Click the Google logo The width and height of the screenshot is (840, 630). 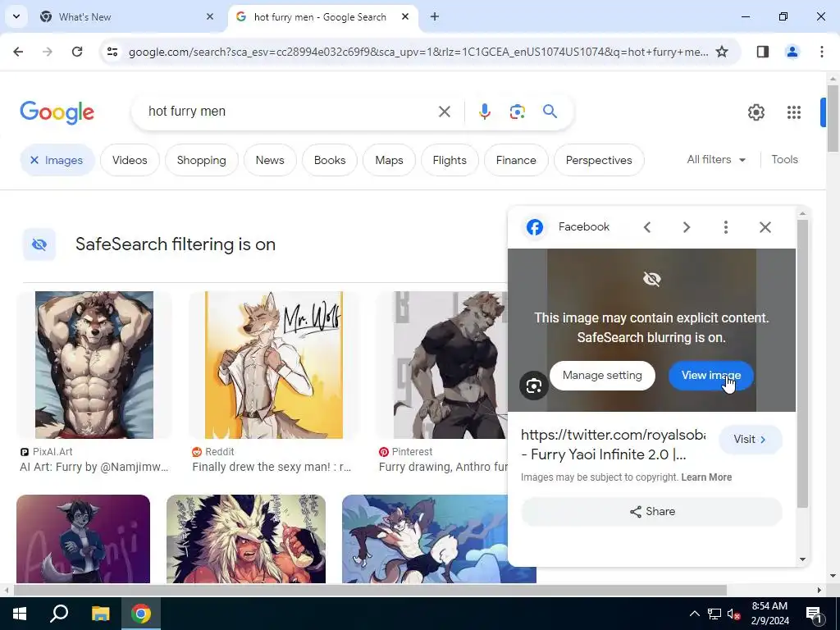57,112
